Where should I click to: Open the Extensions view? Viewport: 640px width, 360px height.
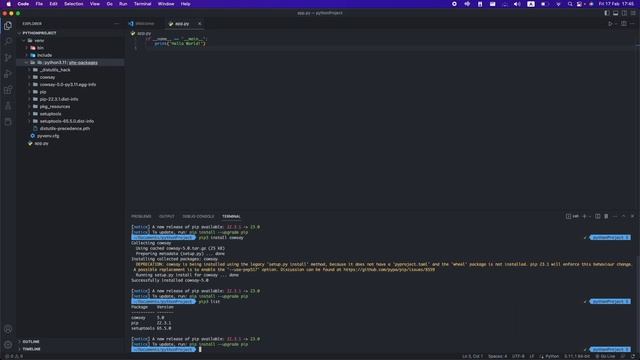point(8,90)
